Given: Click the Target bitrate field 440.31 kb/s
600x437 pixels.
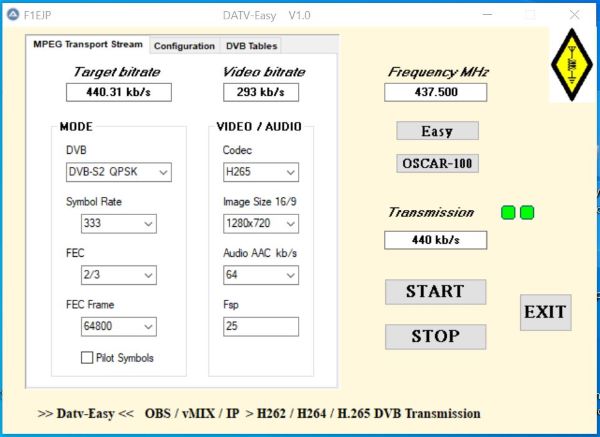Looking at the screenshot, I should (119, 92).
